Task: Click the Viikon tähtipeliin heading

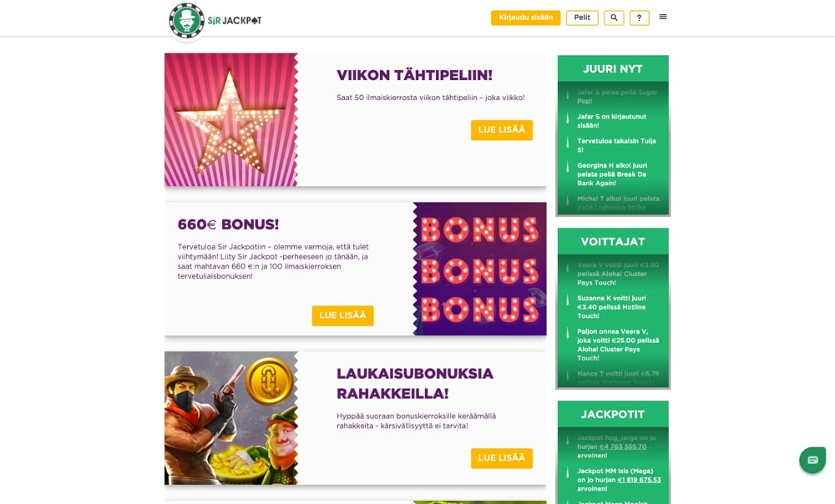Action: coord(414,75)
